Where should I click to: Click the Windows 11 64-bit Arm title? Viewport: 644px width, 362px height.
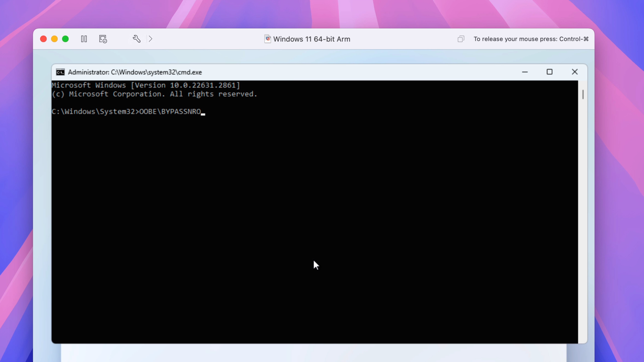[311, 39]
